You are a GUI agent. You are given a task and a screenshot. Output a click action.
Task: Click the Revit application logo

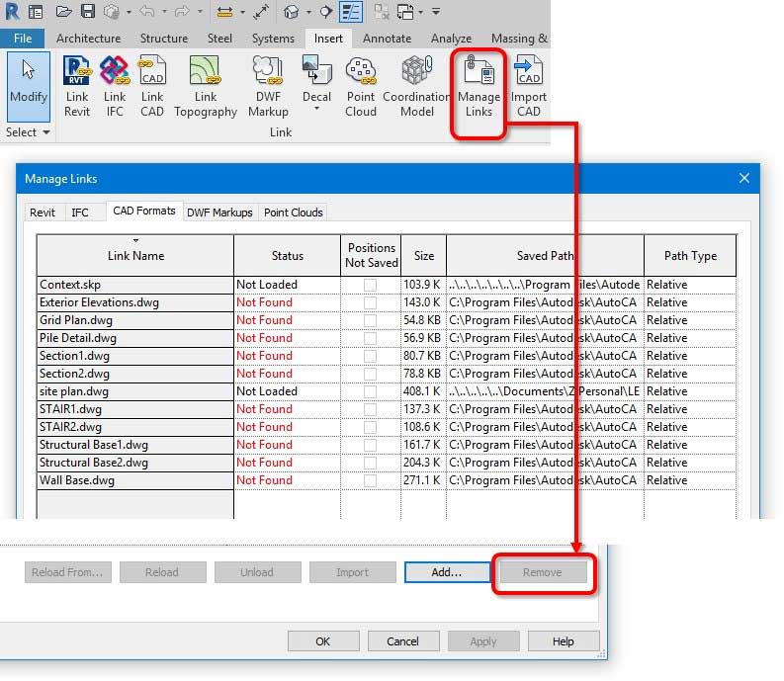point(12,11)
